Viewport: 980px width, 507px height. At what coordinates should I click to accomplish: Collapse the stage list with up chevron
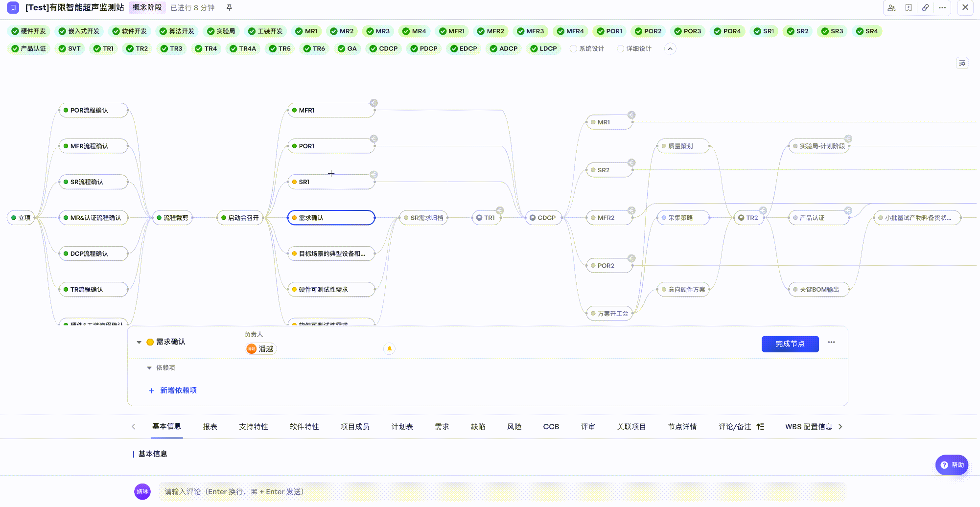[x=670, y=49]
